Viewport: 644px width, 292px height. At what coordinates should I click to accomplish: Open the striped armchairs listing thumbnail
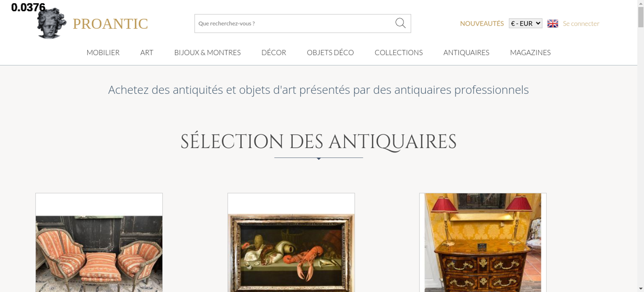(99, 243)
